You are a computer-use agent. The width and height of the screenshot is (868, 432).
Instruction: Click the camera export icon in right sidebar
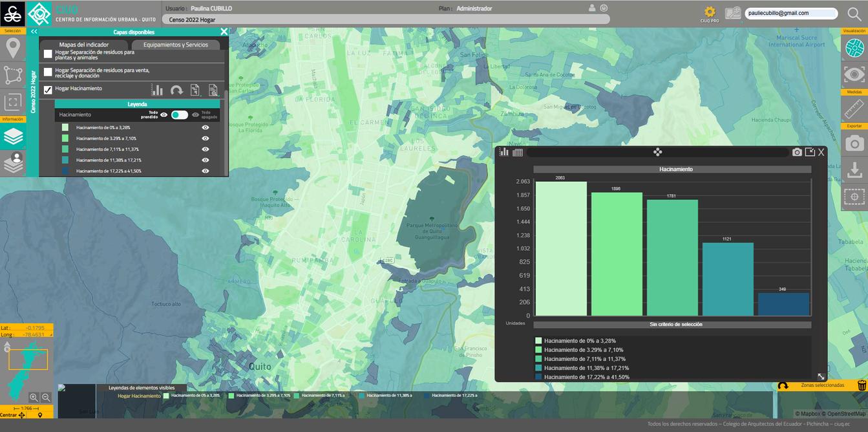point(854,144)
